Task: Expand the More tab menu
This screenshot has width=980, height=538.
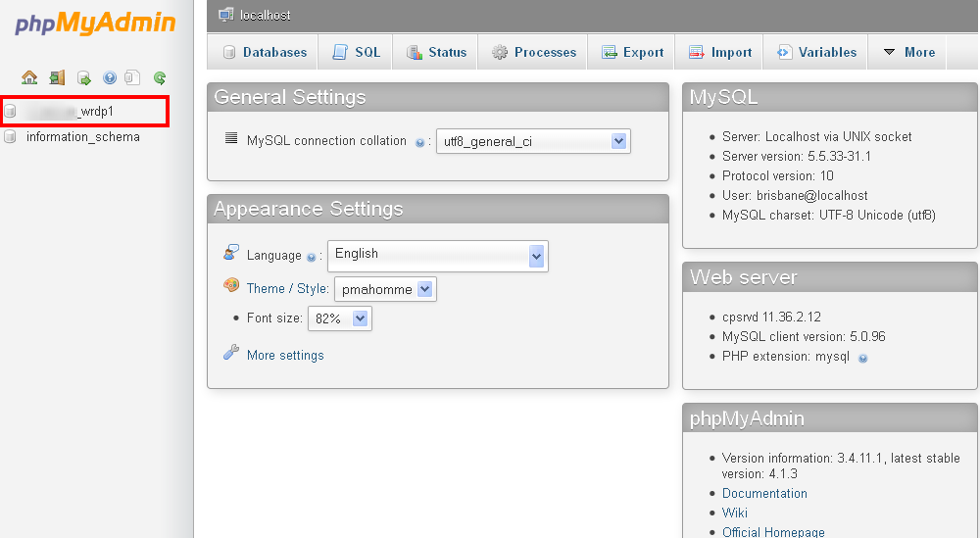Action: click(x=908, y=53)
